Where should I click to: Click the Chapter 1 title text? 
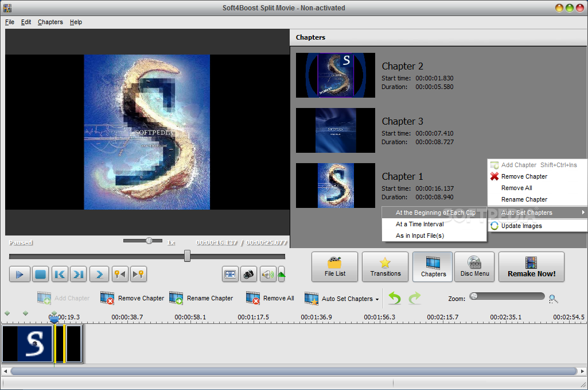pos(402,176)
